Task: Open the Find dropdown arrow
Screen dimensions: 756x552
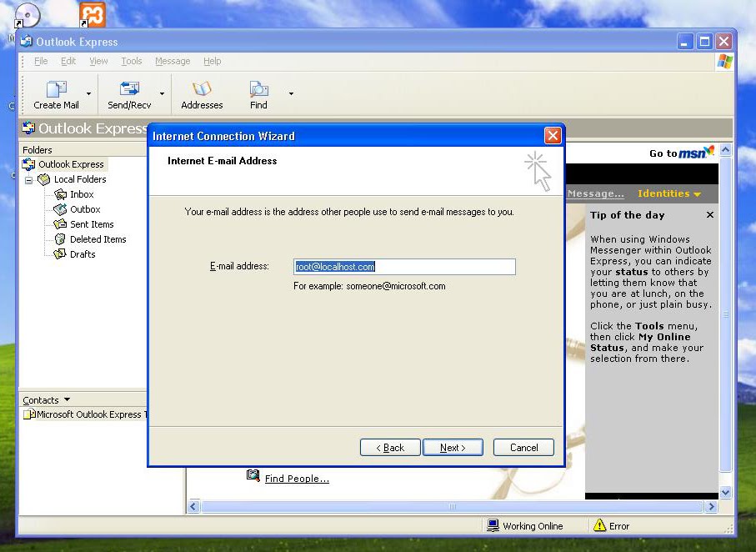Action: point(291,93)
